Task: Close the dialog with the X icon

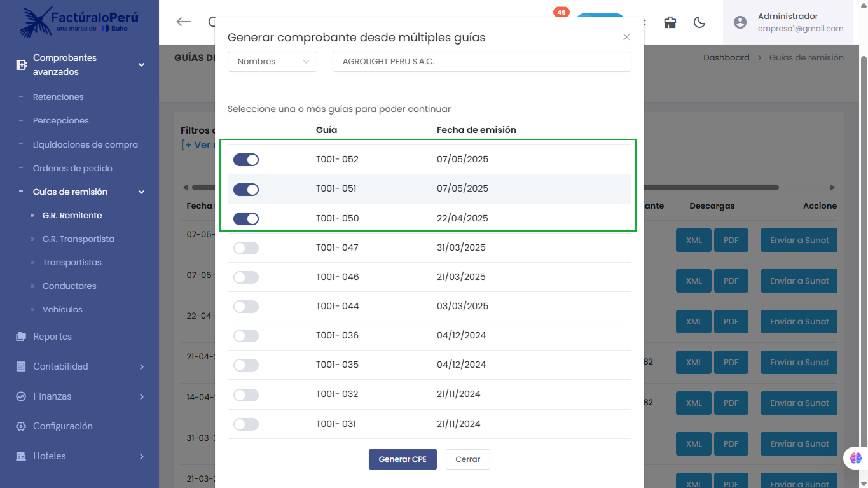Action: [x=626, y=38]
